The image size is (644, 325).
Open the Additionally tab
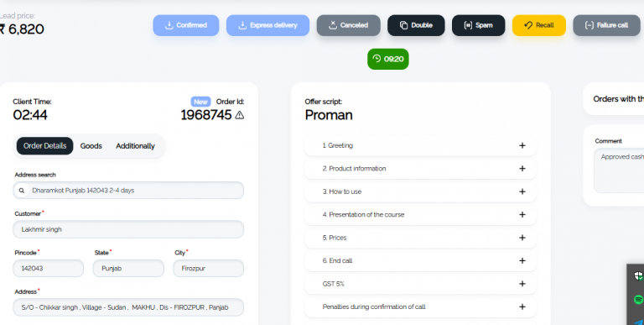point(135,146)
